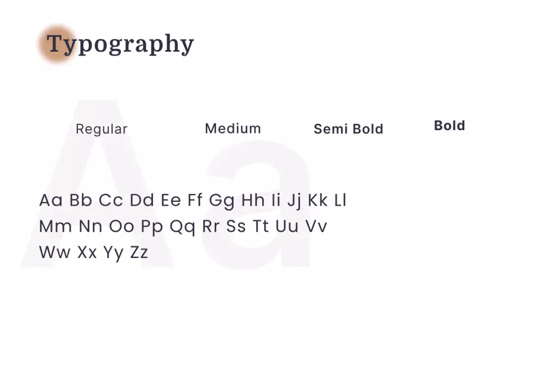Click the "Mm" letter pair
552x392 pixels.
(x=56, y=226)
